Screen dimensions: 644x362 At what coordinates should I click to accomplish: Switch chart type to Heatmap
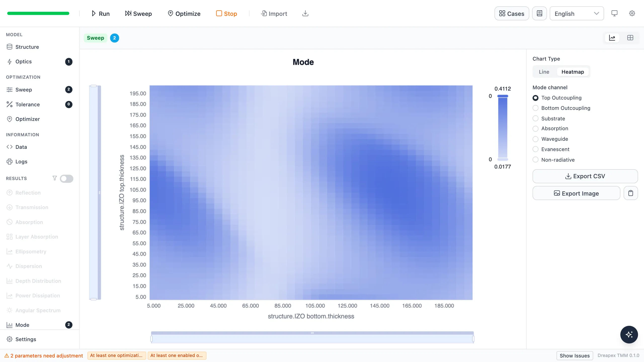pos(573,72)
